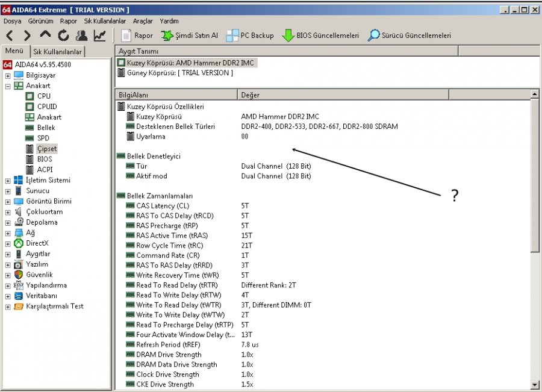The height and width of the screenshot is (392, 542).
Task: Click the Up level arrow icon
Action: (x=46, y=36)
